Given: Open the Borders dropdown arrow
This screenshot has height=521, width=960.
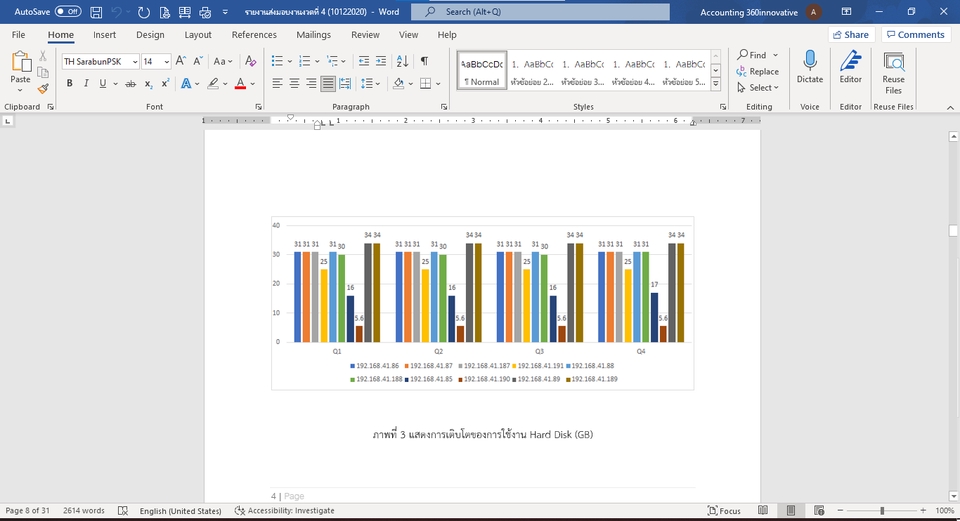Looking at the screenshot, I should click(x=438, y=84).
